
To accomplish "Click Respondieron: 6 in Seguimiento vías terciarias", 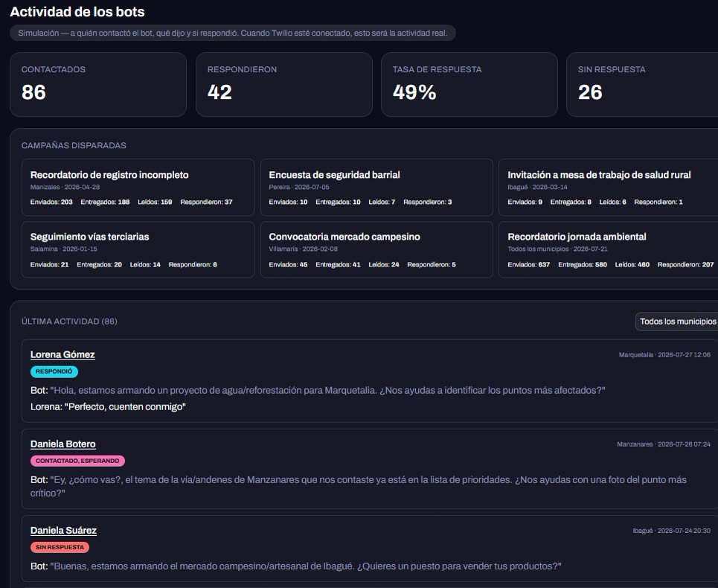I will (x=193, y=265).
